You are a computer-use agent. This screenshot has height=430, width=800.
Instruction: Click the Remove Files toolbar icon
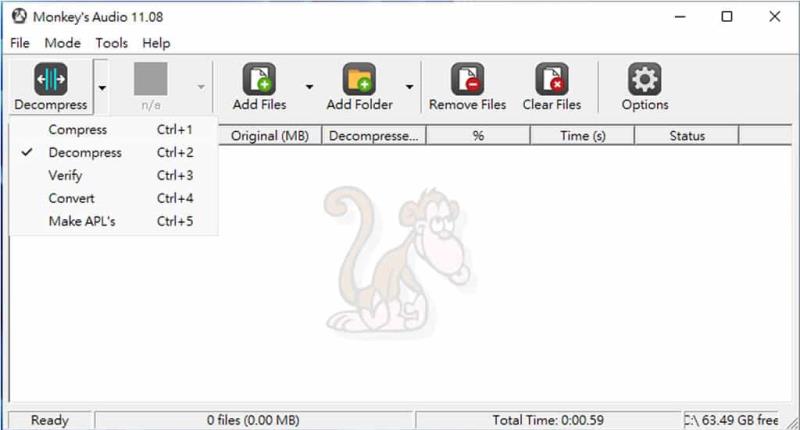click(x=467, y=79)
